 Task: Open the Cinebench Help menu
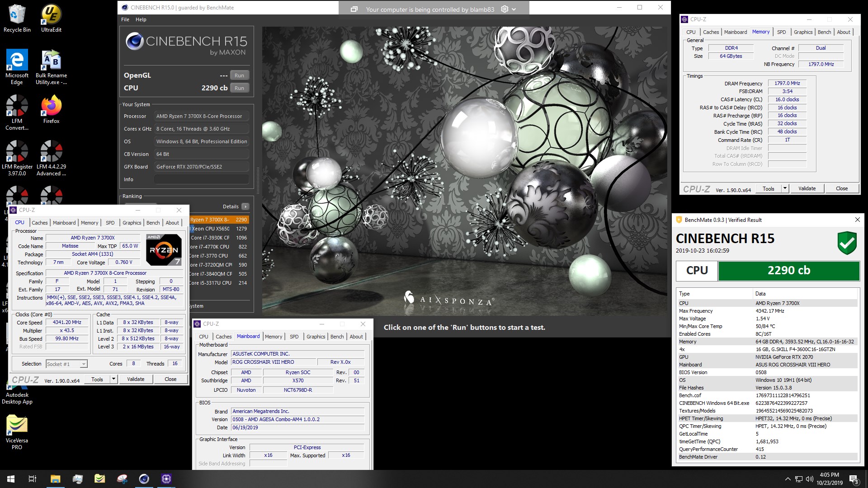(141, 19)
